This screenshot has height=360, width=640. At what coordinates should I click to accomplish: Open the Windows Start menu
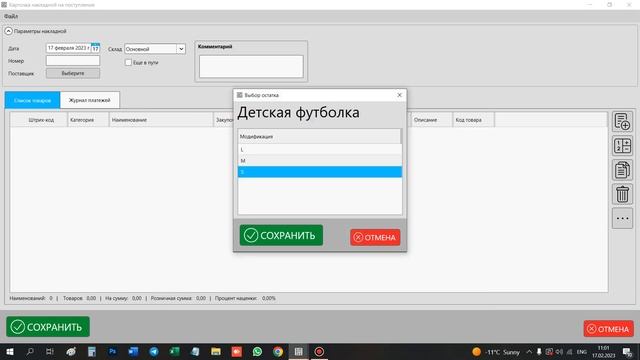pyautogui.click(x=9, y=351)
